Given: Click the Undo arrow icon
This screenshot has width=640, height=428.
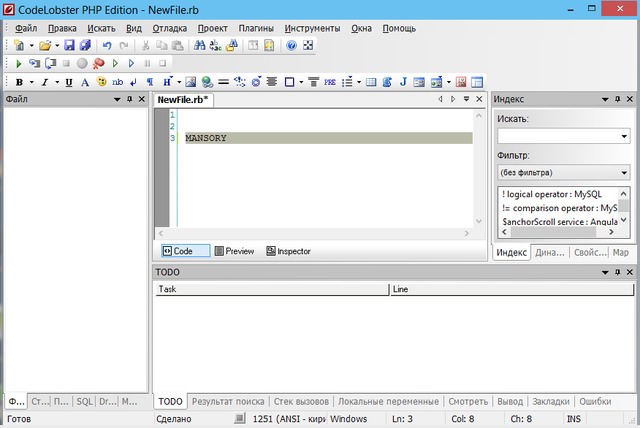Looking at the screenshot, I should pyautogui.click(x=107, y=46).
